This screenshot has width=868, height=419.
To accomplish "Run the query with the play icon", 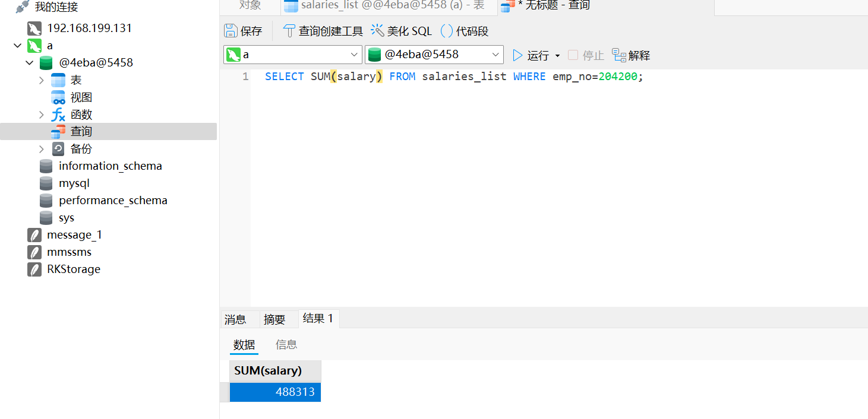I will coord(517,55).
